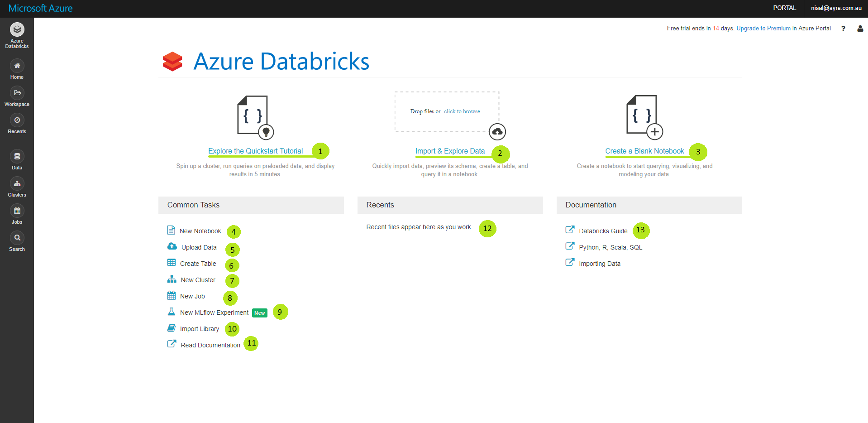Select Import Library under Common Tasks

click(200, 329)
